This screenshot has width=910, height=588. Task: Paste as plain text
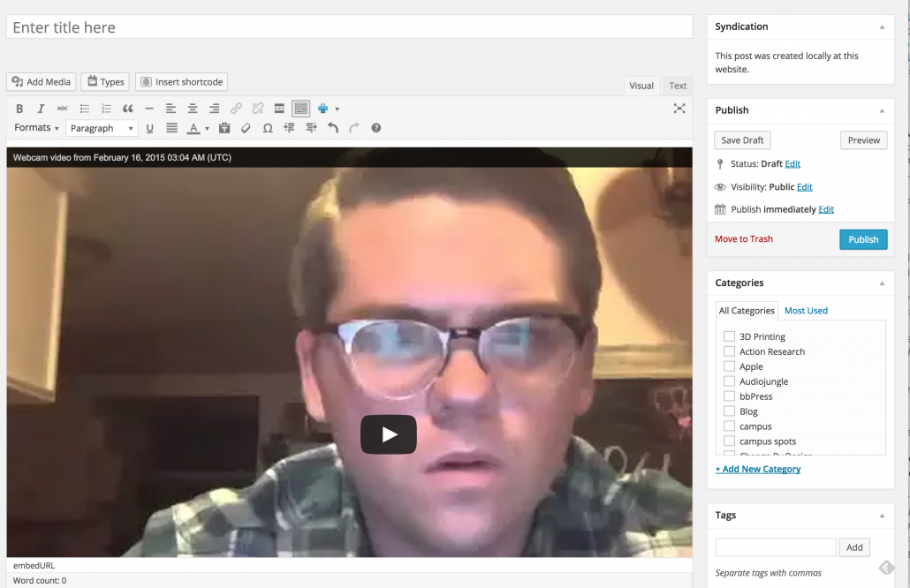pyautogui.click(x=224, y=128)
